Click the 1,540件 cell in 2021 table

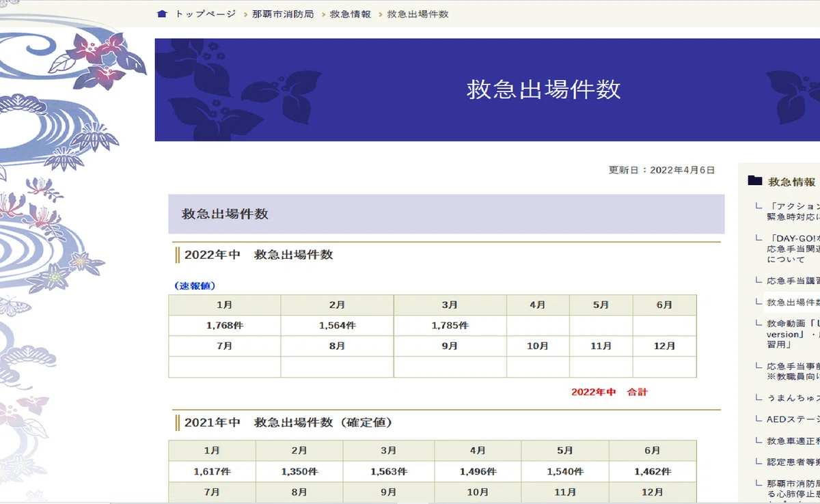click(565, 471)
